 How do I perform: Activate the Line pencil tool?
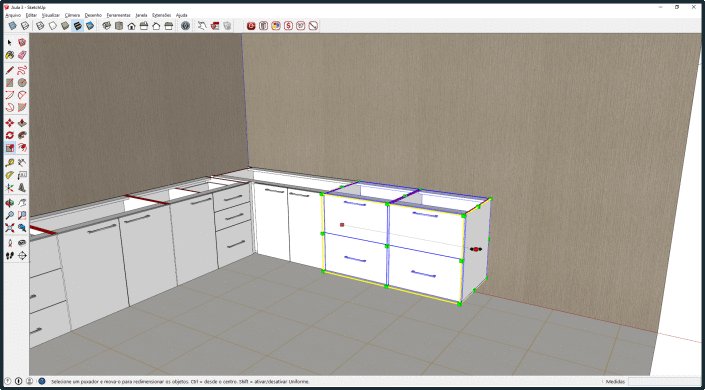(9, 70)
